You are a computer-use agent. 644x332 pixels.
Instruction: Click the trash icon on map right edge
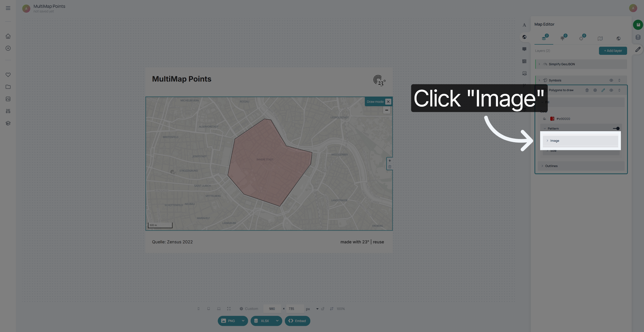coord(390,167)
